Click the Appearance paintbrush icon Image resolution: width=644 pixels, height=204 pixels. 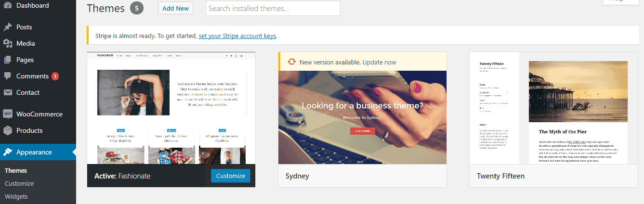pos(8,152)
